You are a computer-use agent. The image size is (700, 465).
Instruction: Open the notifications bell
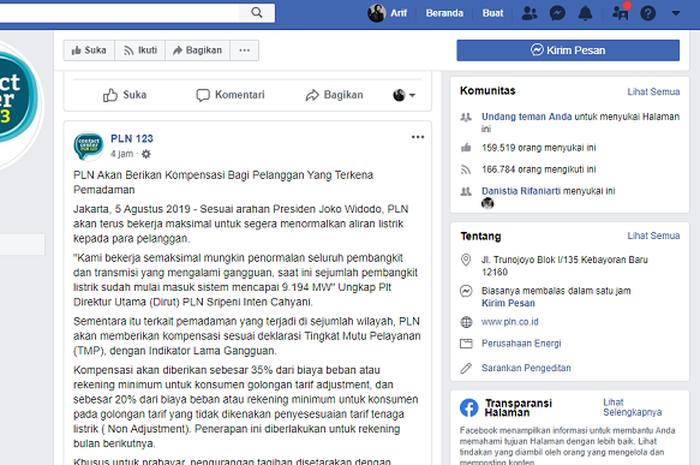tap(585, 13)
